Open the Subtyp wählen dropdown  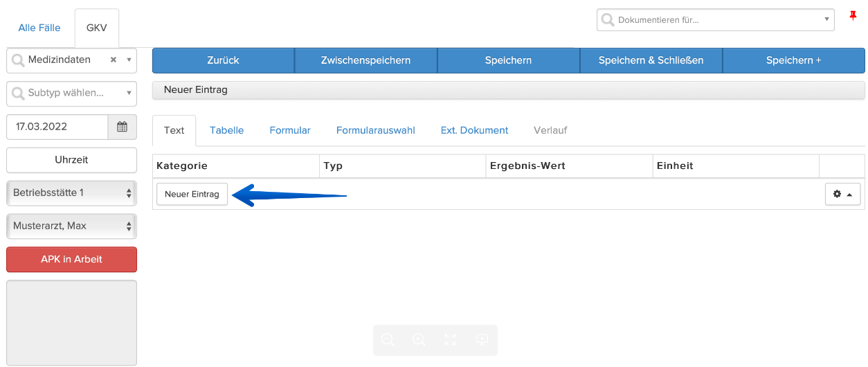[x=72, y=93]
